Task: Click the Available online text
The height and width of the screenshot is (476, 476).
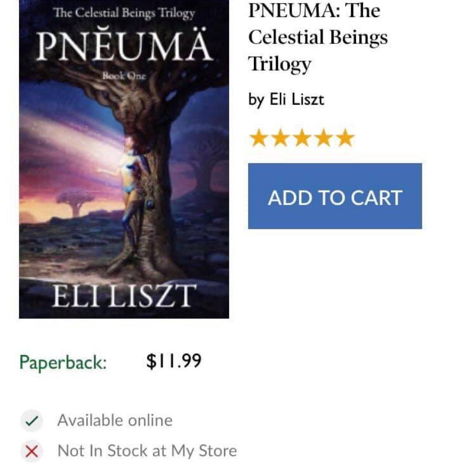Action: click(115, 420)
